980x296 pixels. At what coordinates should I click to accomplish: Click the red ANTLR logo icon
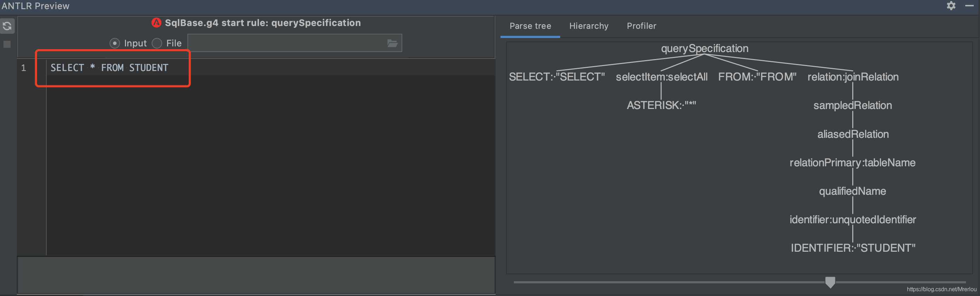pyautogui.click(x=156, y=23)
